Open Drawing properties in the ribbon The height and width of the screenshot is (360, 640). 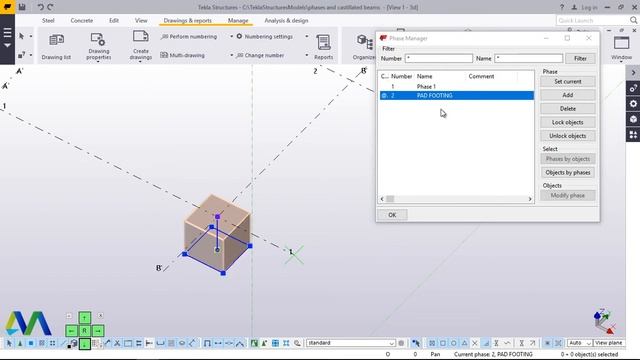98,46
